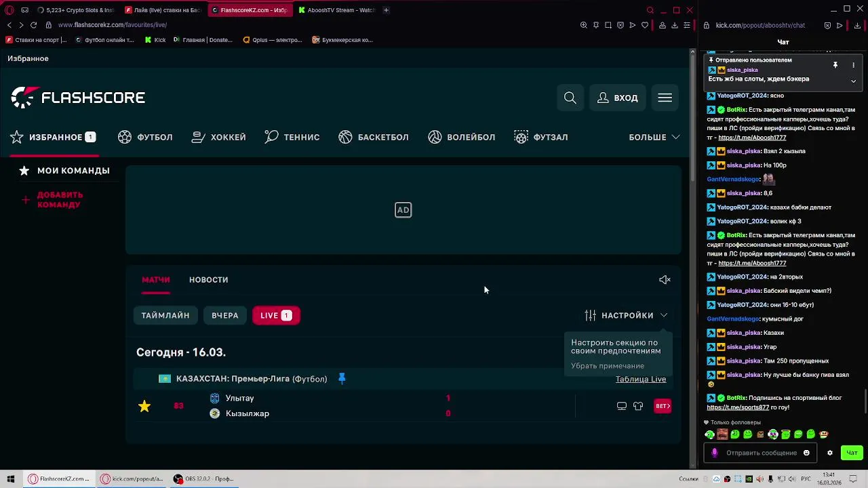
Task: Unpin the pinned chat message
Action: (835, 65)
